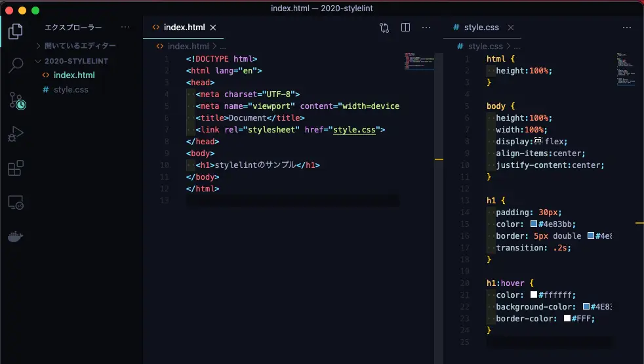
Task: Collapse the 2020-STYLELINT folder section
Action: pyautogui.click(x=75, y=61)
